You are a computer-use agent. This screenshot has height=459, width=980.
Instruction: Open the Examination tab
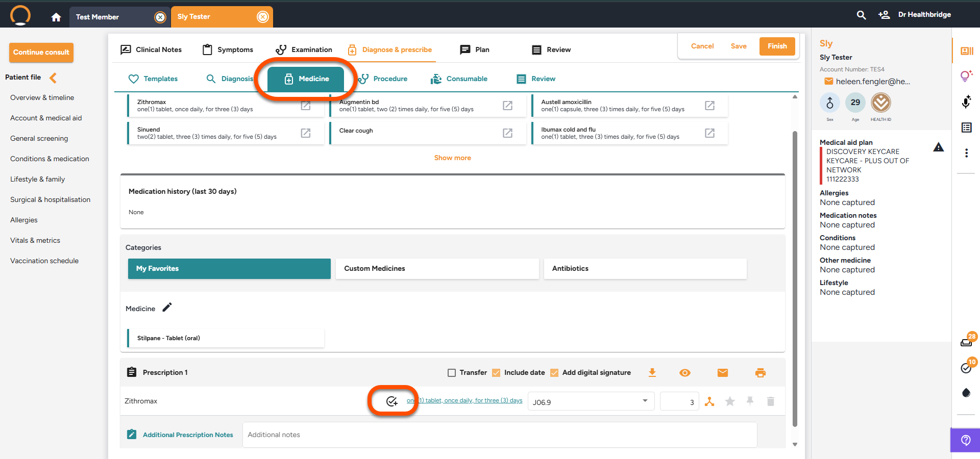[x=304, y=49]
